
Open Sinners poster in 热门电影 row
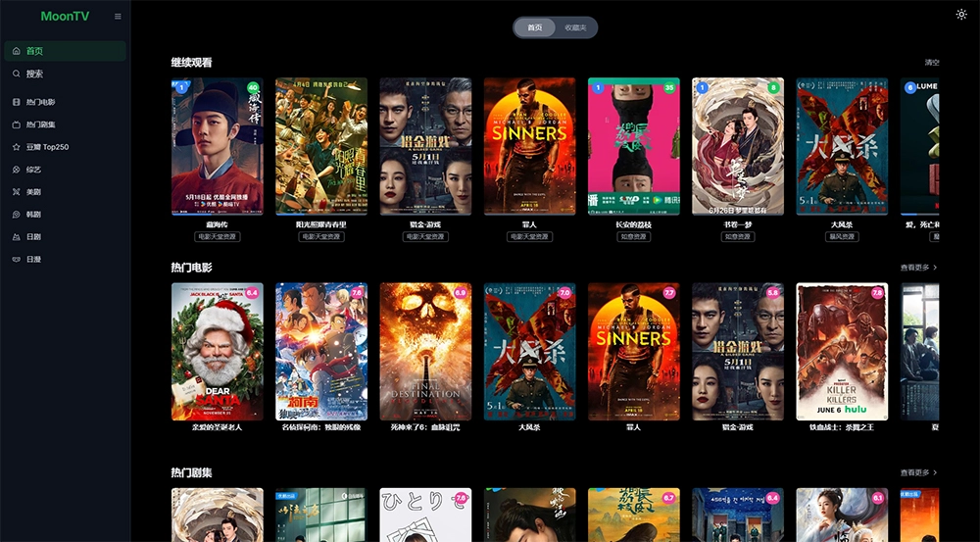pos(634,351)
